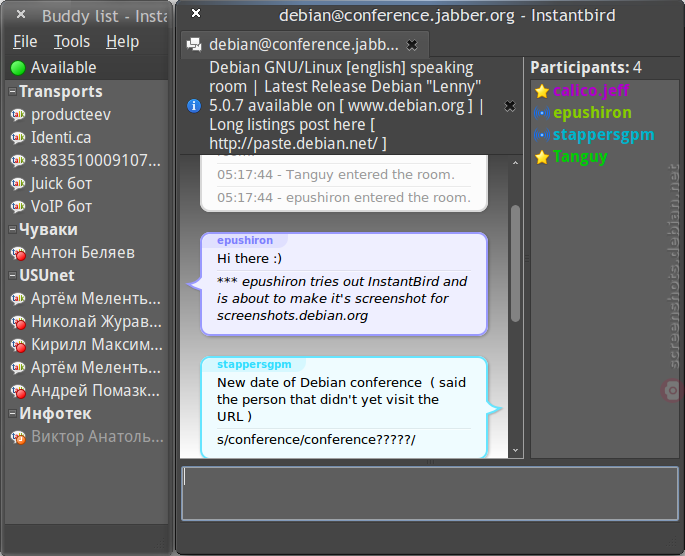Screen dimensions: 685x556
Task: Click the green Available status icon
Action: (x=18, y=68)
